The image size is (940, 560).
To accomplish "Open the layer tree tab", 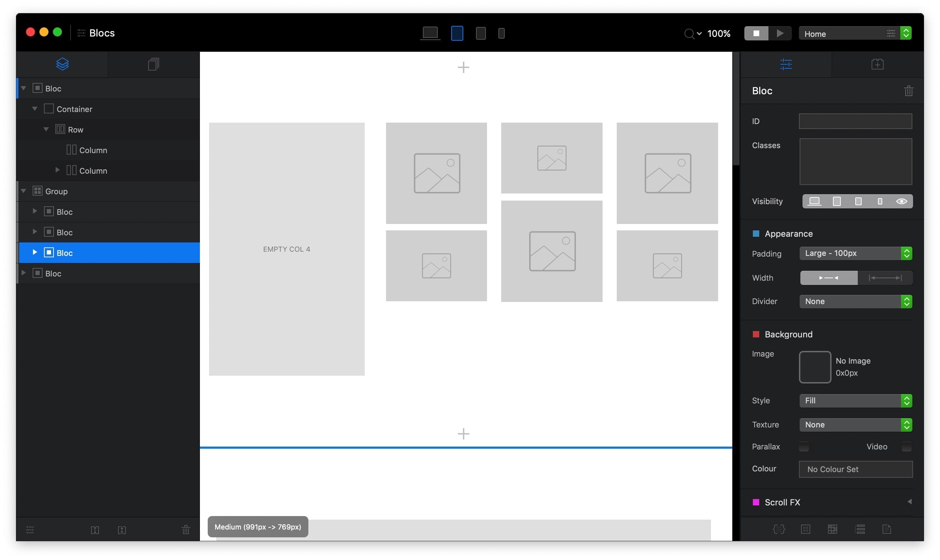I will coord(62,64).
